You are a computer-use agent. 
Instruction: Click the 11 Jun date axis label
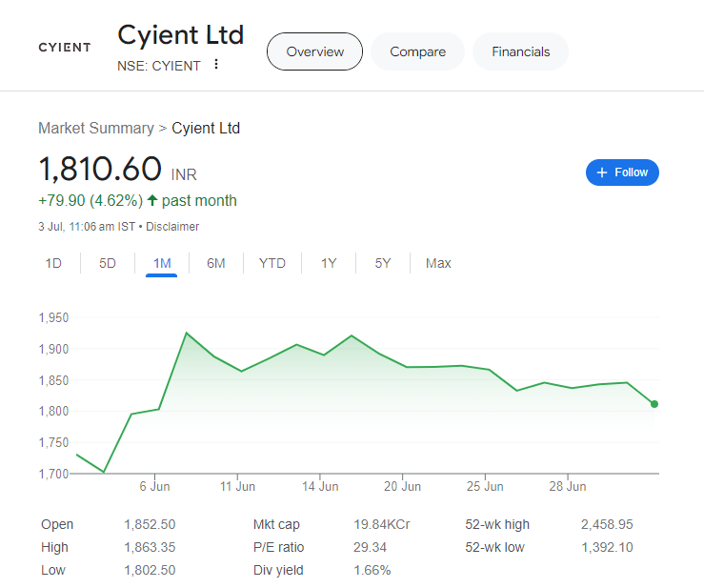(x=237, y=486)
